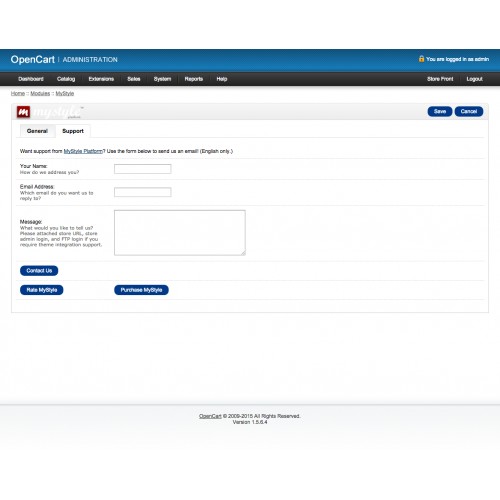Screen dimensions: 500x500
Task: Focus the Email Address field
Action: click(143, 192)
